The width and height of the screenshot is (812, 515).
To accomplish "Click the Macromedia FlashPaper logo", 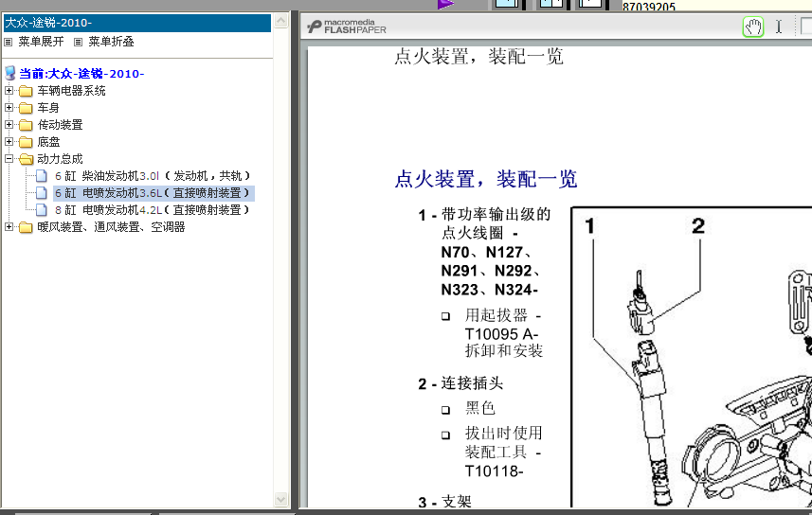I will pos(347,27).
